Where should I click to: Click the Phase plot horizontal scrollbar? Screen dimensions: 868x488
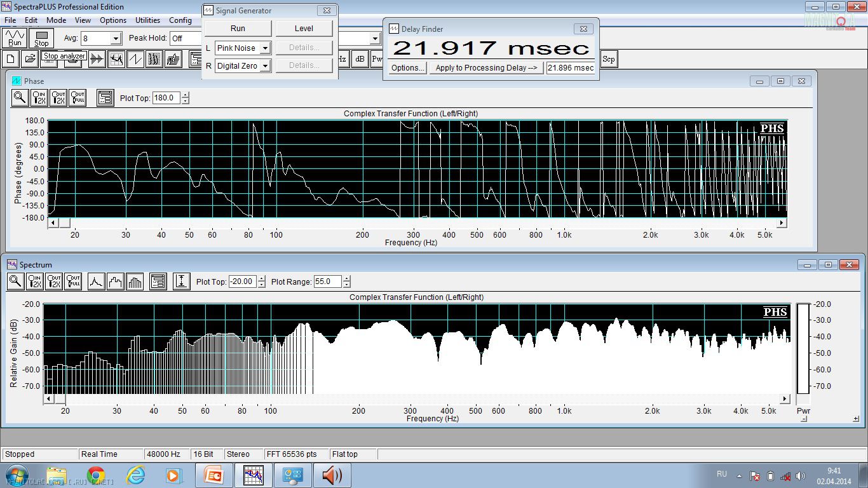point(417,222)
